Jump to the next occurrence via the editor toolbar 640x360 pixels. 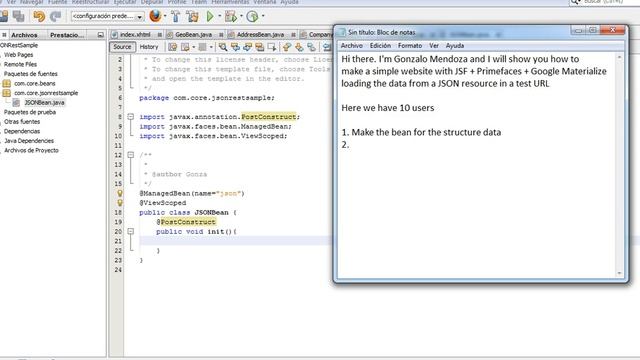[247, 47]
